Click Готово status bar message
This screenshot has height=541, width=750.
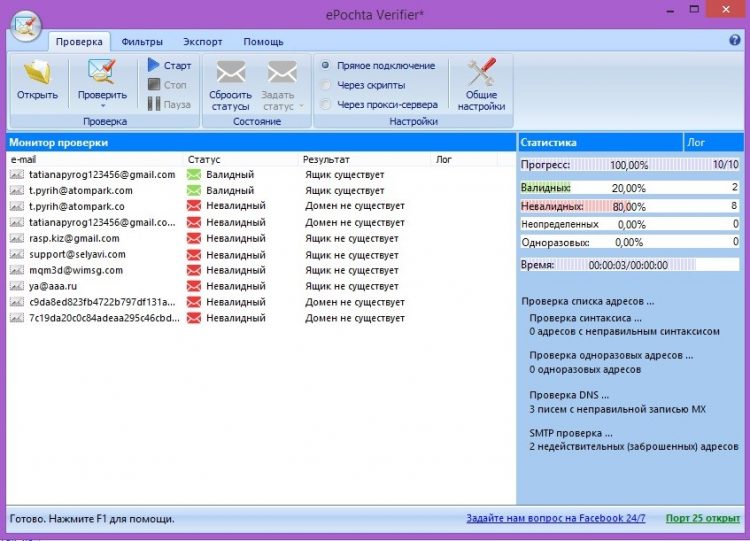[x=92, y=519]
